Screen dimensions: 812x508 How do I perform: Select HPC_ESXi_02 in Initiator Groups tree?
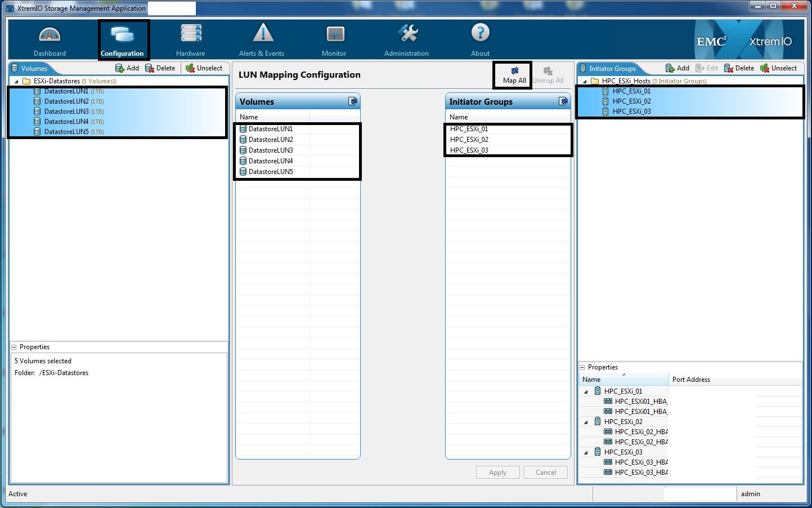coord(631,101)
